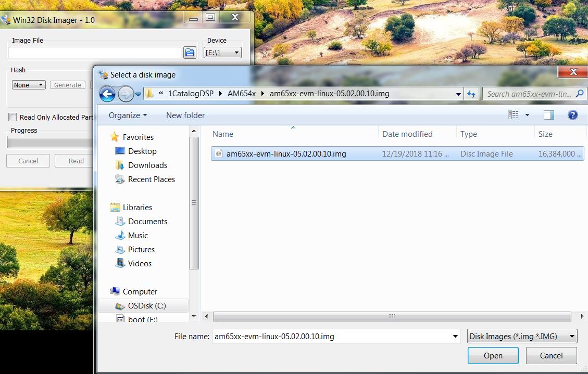Open Downloads in the sidebar
This screenshot has width=588, height=374.
pos(147,165)
